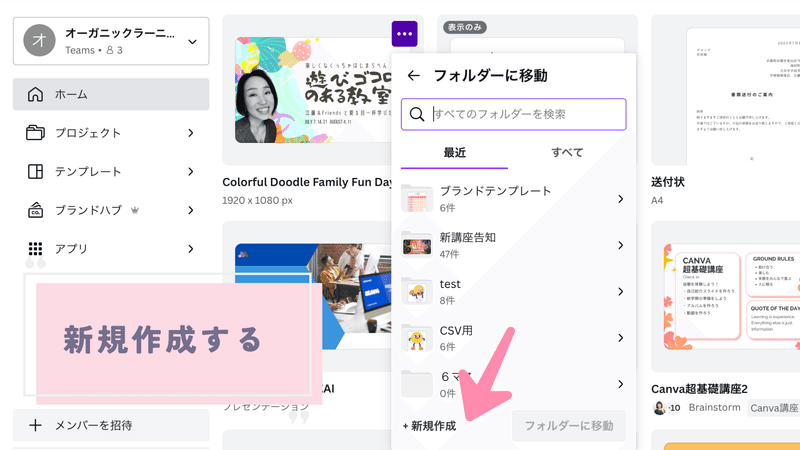Image resolution: width=800 pixels, height=450 pixels.
Task: Click the すべてのフォルダーを検索 field
Action: (x=514, y=114)
